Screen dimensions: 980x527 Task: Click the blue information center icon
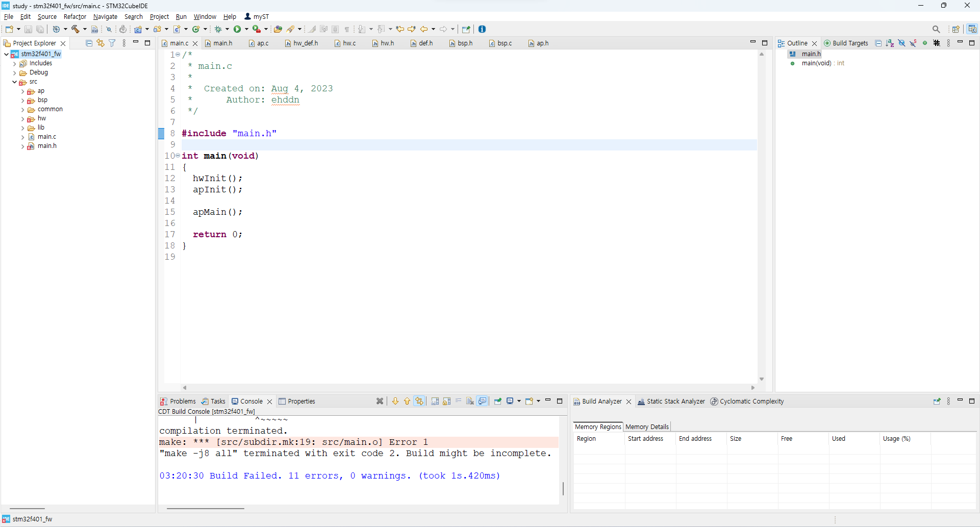[482, 29]
